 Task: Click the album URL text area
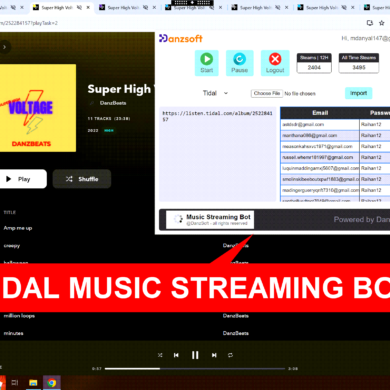point(218,154)
